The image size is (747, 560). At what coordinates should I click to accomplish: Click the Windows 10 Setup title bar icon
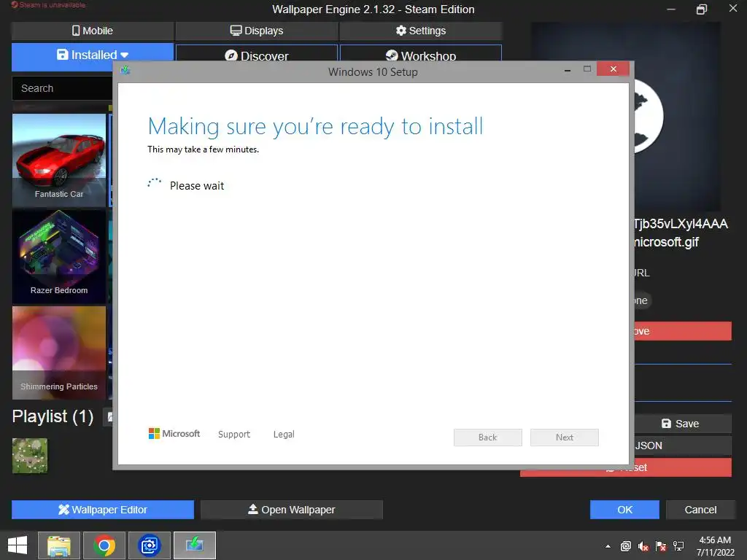(125, 71)
